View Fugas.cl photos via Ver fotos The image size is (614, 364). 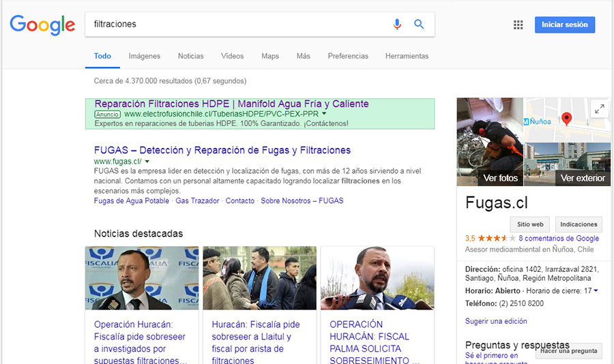(501, 178)
